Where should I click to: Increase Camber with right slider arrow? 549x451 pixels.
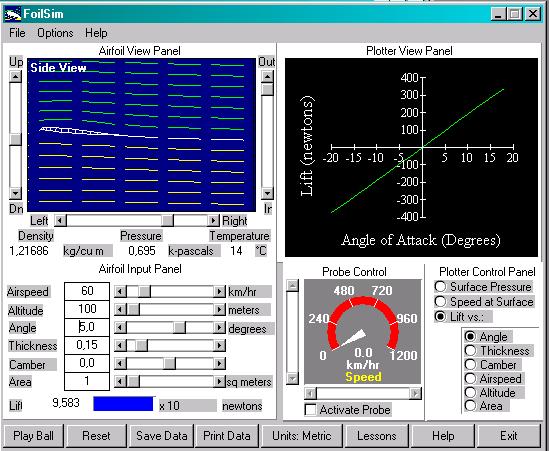point(220,363)
